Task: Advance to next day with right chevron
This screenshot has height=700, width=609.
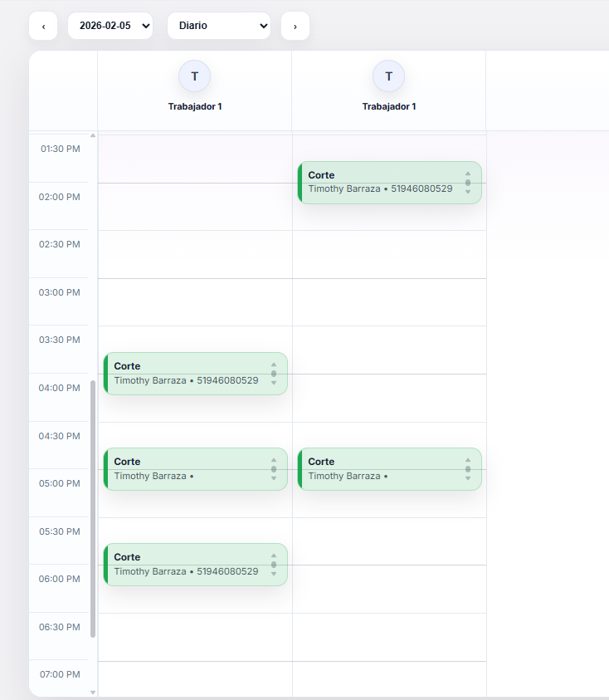Action: (295, 26)
